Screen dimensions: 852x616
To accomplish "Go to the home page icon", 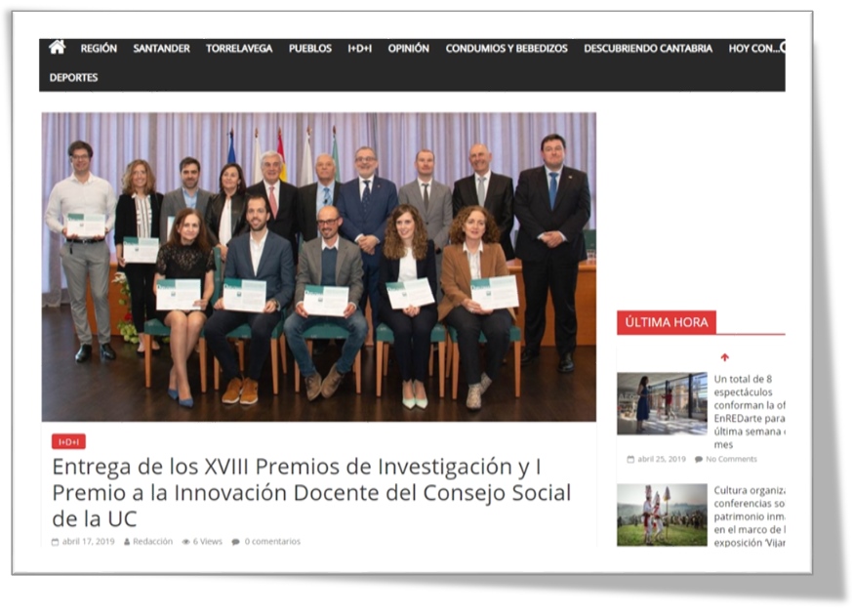I will [x=57, y=47].
